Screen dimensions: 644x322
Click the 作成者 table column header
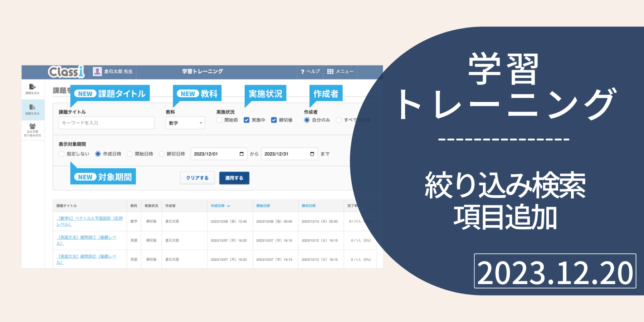[171, 206]
